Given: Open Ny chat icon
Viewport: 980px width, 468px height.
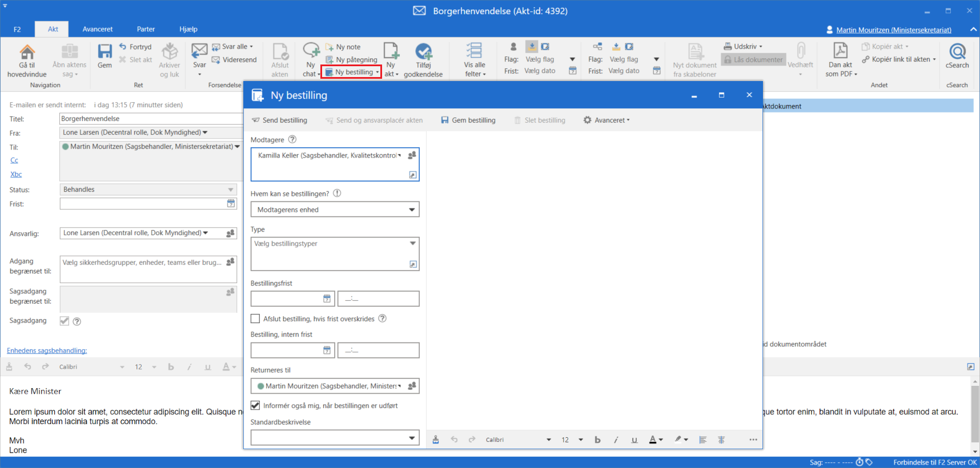Looking at the screenshot, I should click(311, 51).
